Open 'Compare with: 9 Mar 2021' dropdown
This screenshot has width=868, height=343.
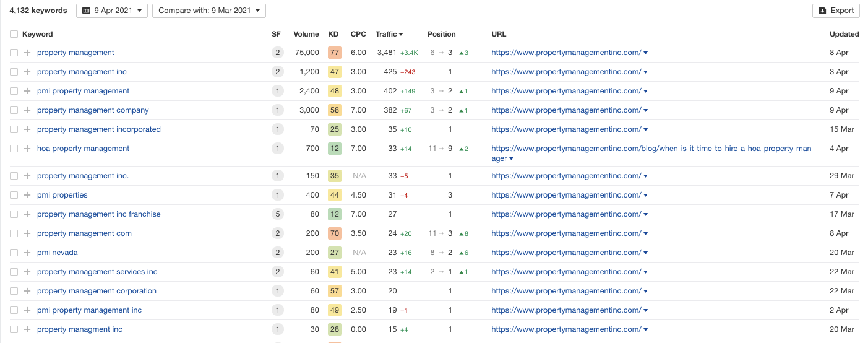pyautogui.click(x=209, y=11)
